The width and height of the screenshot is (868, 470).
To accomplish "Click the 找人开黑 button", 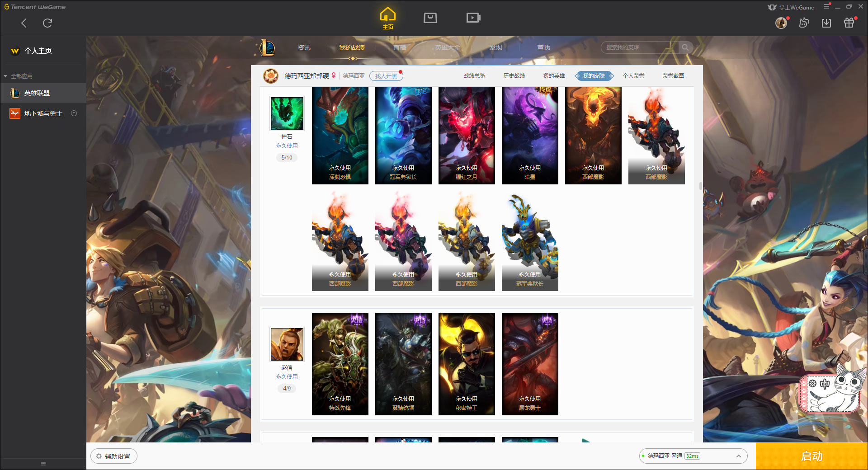I will (x=386, y=76).
